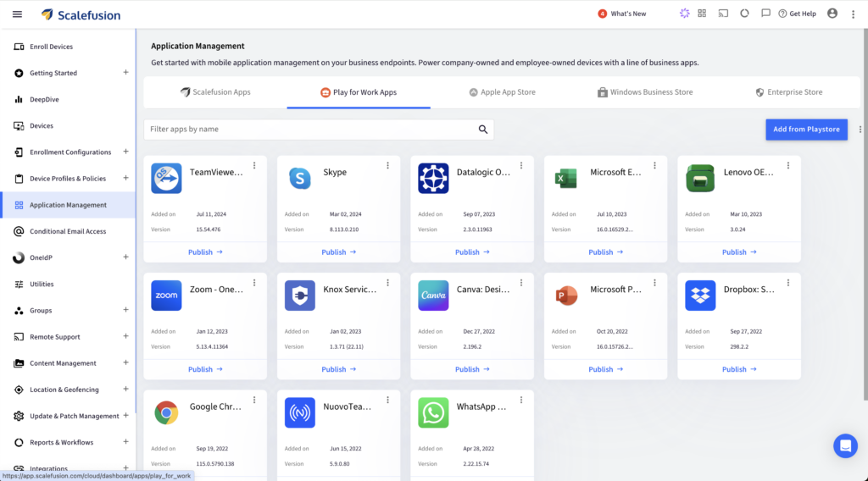This screenshot has height=481, width=868.
Task: Click the search magnifier icon
Action: click(x=482, y=130)
